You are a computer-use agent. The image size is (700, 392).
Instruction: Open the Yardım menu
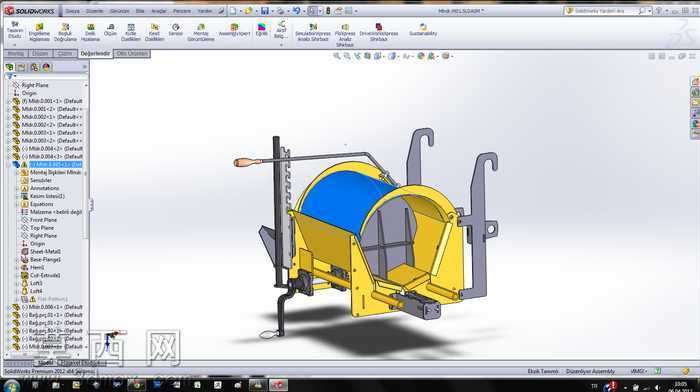click(205, 11)
